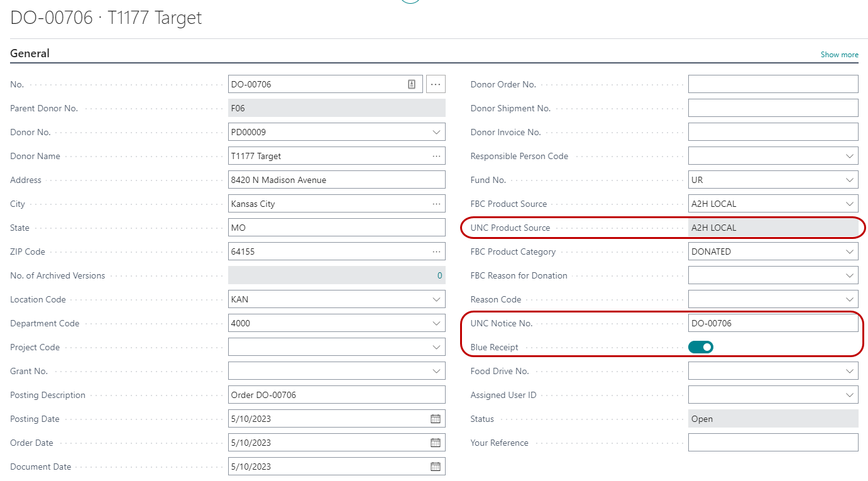
Task: Click the Show more link
Action: (839, 55)
